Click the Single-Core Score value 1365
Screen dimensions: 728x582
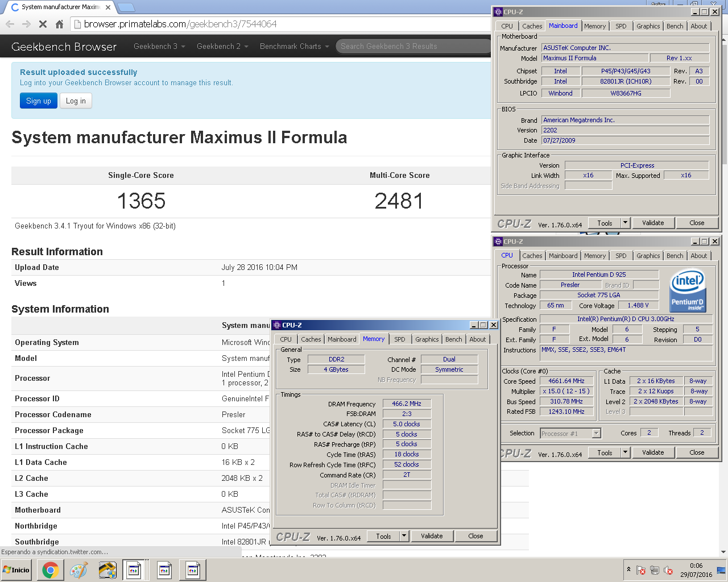click(141, 201)
